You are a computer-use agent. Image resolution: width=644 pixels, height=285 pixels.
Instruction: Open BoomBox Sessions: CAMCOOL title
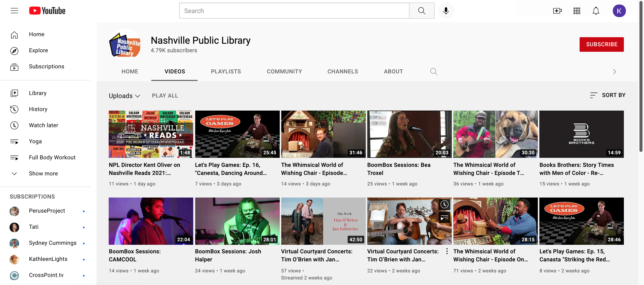click(x=135, y=255)
